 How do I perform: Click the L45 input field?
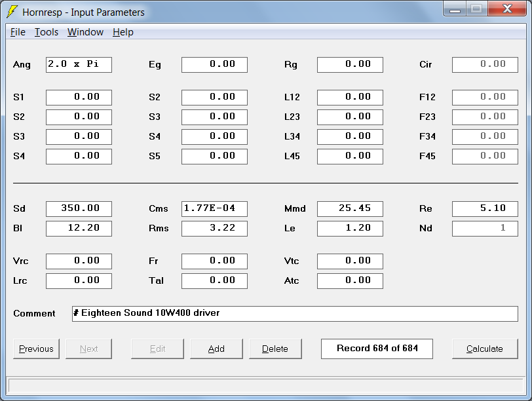point(350,157)
